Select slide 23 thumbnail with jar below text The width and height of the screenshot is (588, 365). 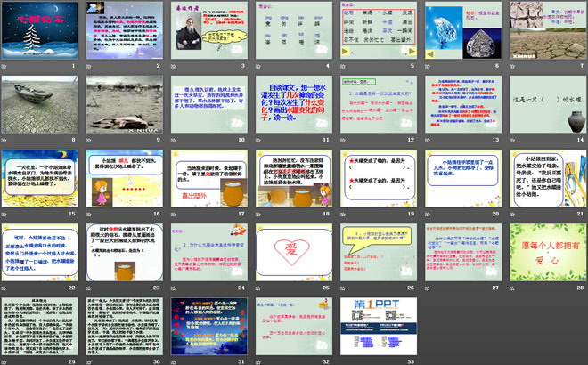point(125,252)
